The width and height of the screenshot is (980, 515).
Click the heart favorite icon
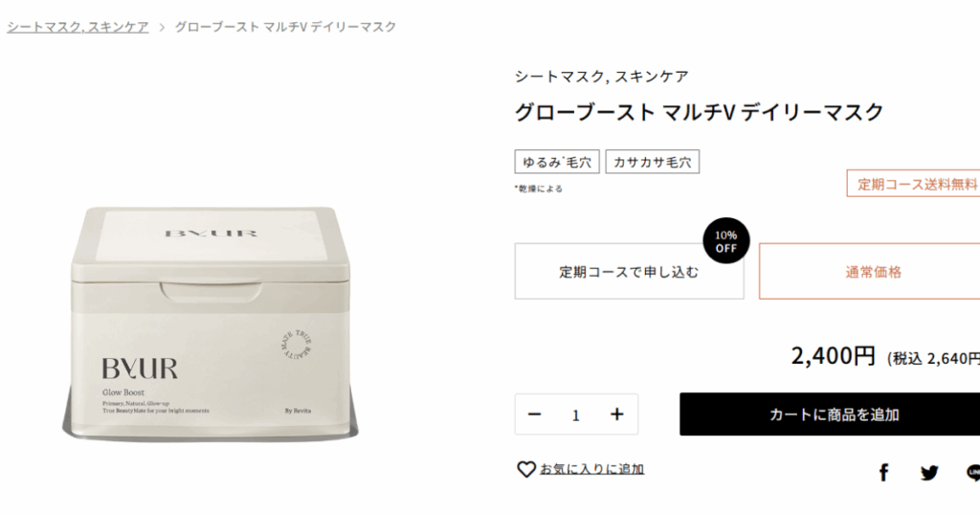point(526,469)
